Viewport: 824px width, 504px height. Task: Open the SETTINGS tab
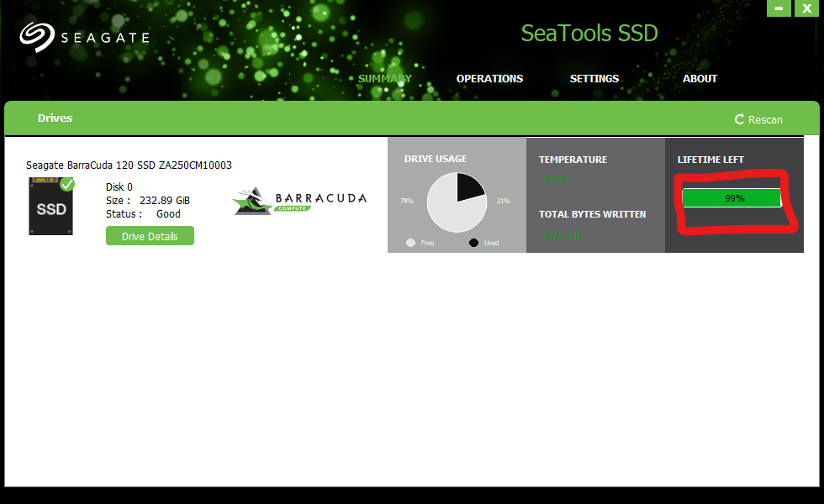[594, 79]
